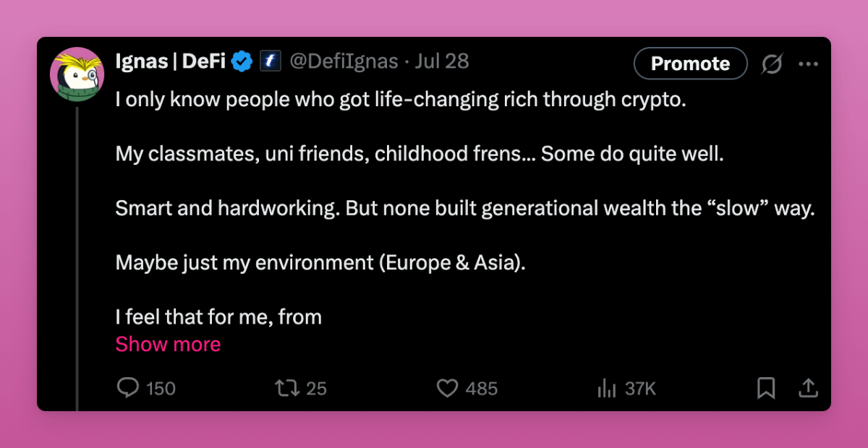Click the blue verified checkmark badge
This screenshot has width=868, height=448.
[242, 62]
